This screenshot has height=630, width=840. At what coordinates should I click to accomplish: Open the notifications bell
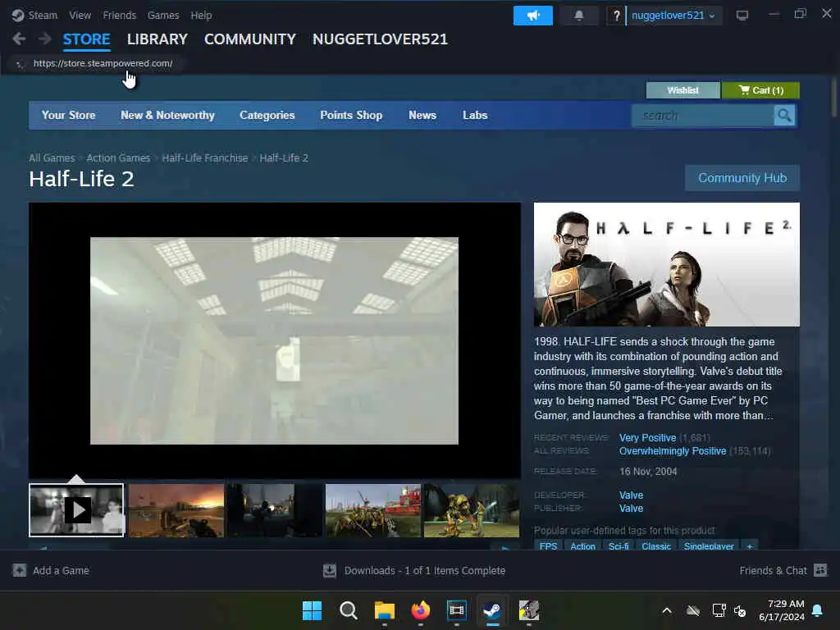(x=578, y=16)
